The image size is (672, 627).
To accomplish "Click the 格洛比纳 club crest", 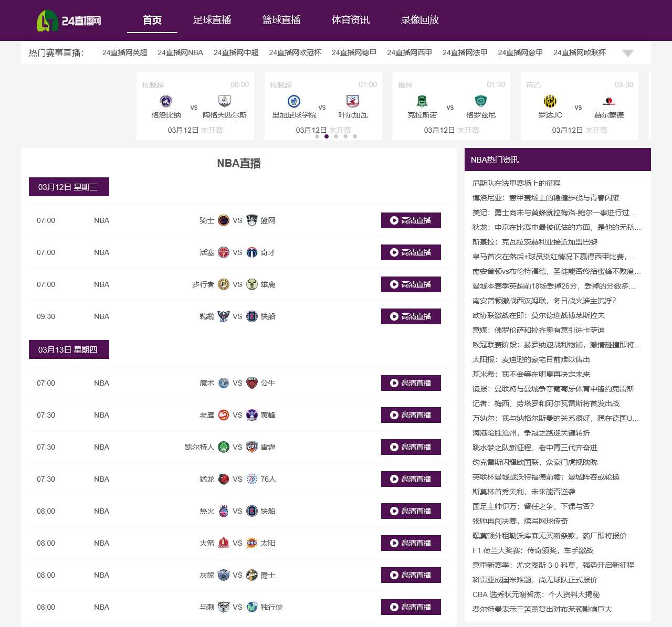I will pos(166,101).
